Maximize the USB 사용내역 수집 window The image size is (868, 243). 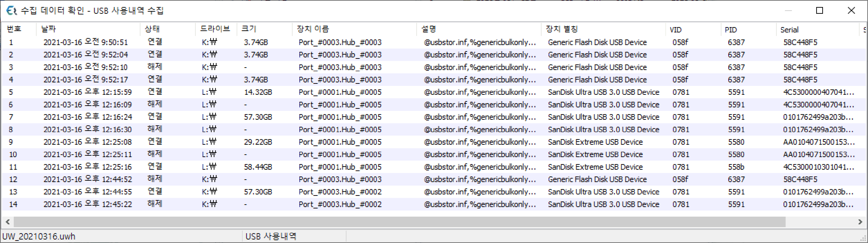819,11
